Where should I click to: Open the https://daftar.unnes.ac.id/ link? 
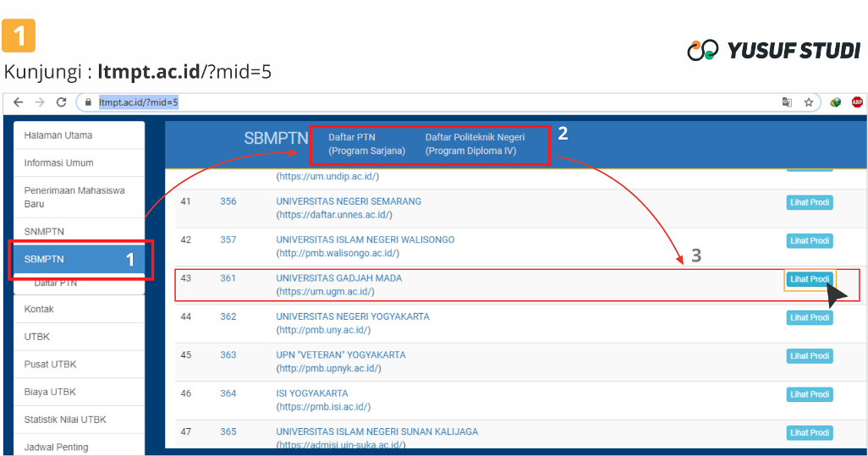(334, 215)
